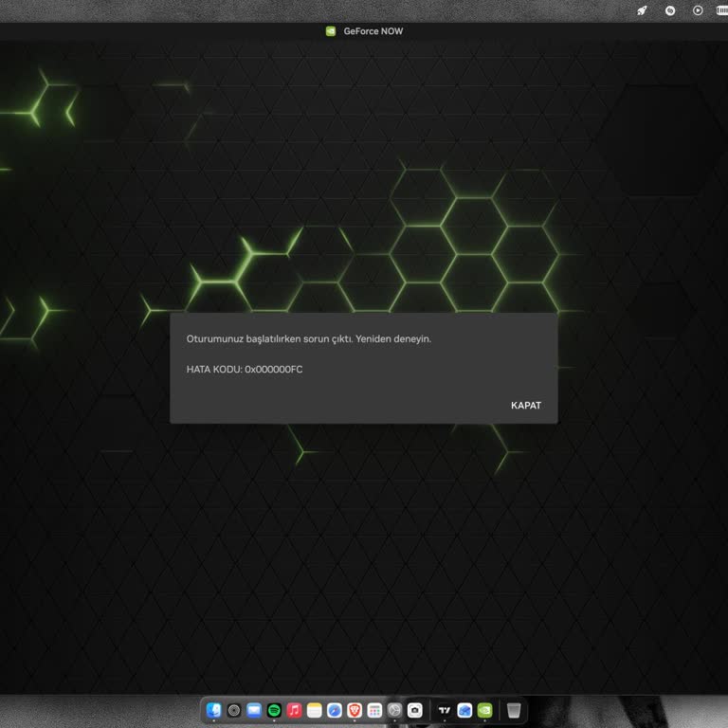The height and width of the screenshot is (728, 728).
Task: Open Spotify from the Dock
Action: (274, 710)
